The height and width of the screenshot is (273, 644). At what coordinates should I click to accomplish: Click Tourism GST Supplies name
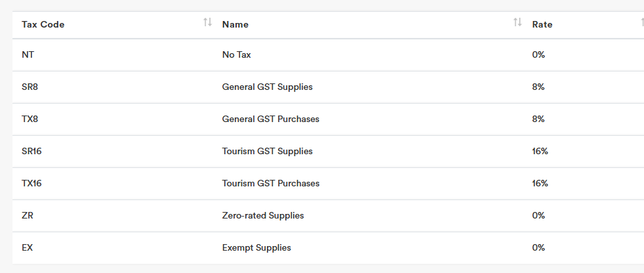pos(268,151)
